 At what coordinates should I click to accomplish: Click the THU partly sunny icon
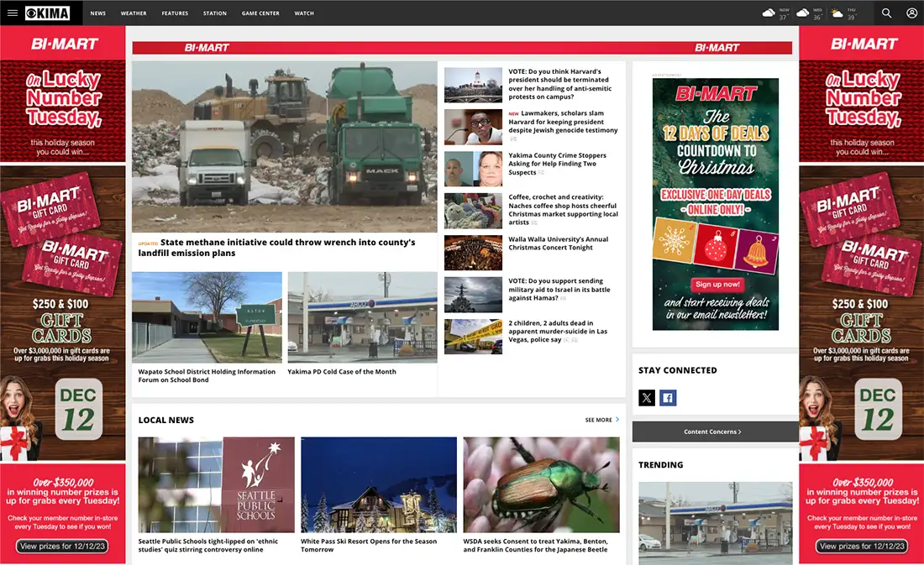(x=837, y=13)
